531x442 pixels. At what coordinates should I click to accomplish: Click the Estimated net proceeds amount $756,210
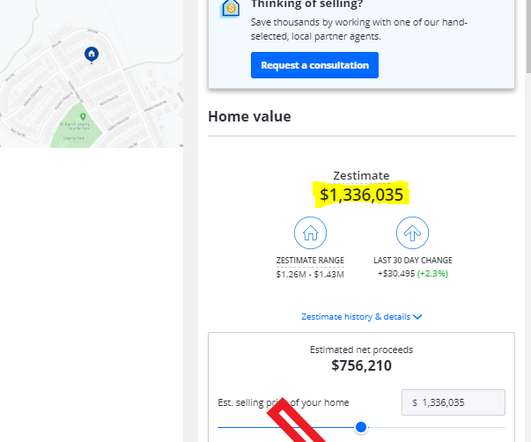click(x=361, y=365)
